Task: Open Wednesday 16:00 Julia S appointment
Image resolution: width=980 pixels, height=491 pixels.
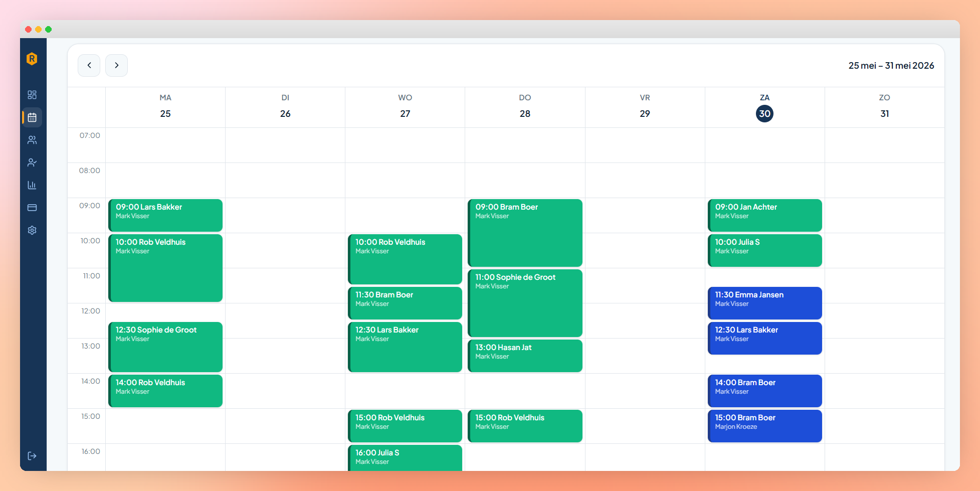Action: tap(405, 458)
